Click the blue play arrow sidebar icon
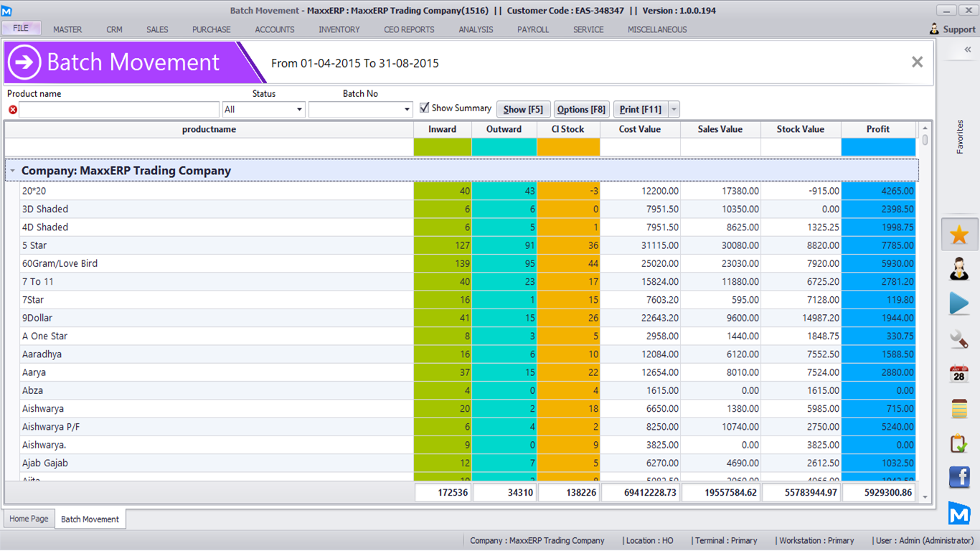The height and width of the screenshot is (551, 980). point(959,303)
